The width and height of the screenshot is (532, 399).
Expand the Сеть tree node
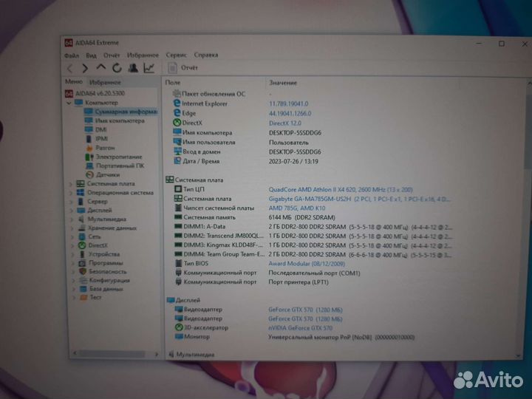click(x=72, y=237)
